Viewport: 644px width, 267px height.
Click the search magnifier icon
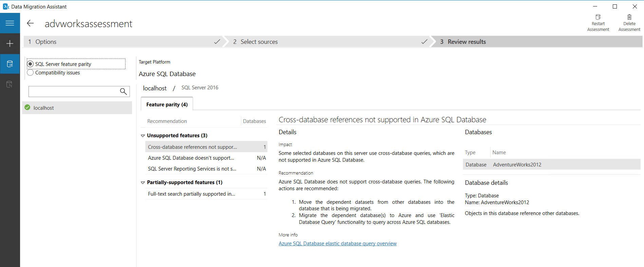click(x=124, y=91)
